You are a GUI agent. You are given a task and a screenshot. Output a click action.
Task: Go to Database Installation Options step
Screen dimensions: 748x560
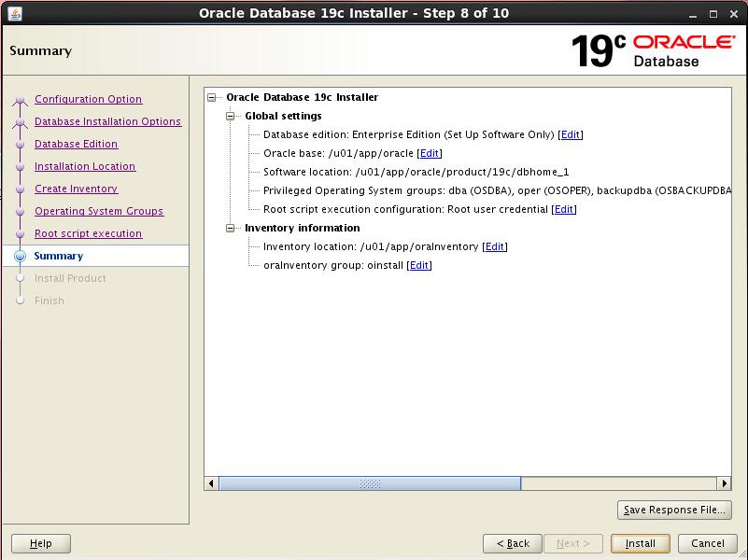107,121
